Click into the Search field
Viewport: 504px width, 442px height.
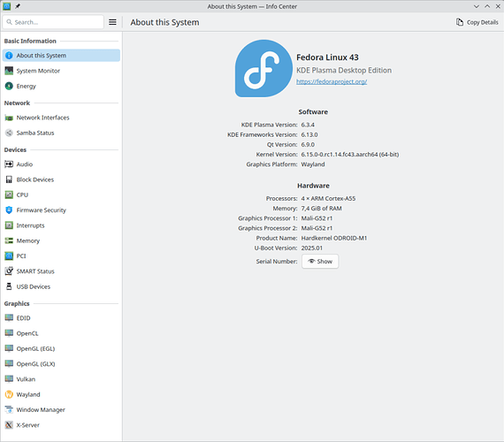[x=53, y=22]
